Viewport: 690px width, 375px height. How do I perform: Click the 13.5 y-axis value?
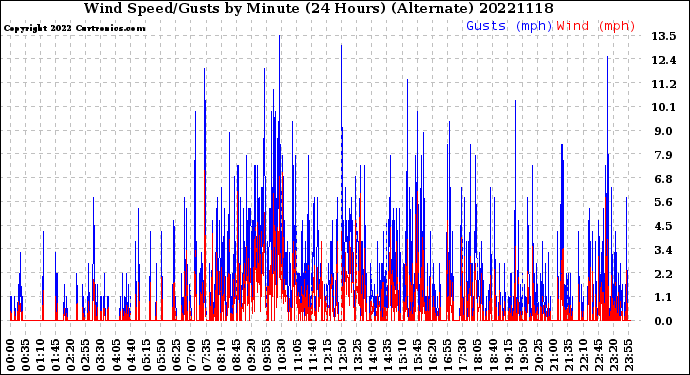(x=664, y=36)
